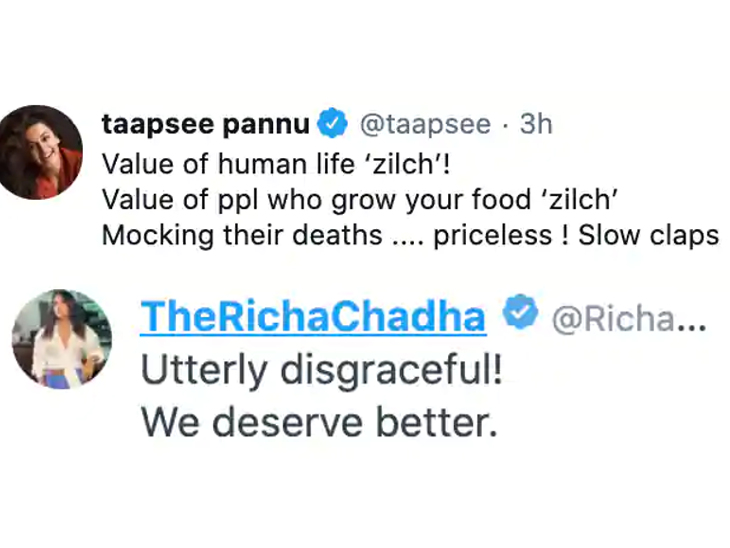The width and height of the screenshot is (730, 548).
Task: Click the "Mocking their deaths" line
Action: click(x=411, y=235)
